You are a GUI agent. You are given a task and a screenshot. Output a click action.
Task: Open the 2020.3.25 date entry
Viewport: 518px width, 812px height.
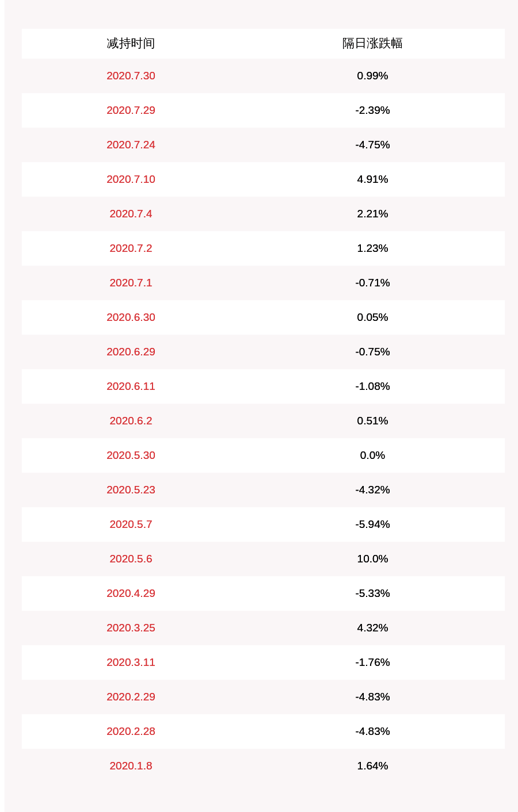click(x=131, y=628)
